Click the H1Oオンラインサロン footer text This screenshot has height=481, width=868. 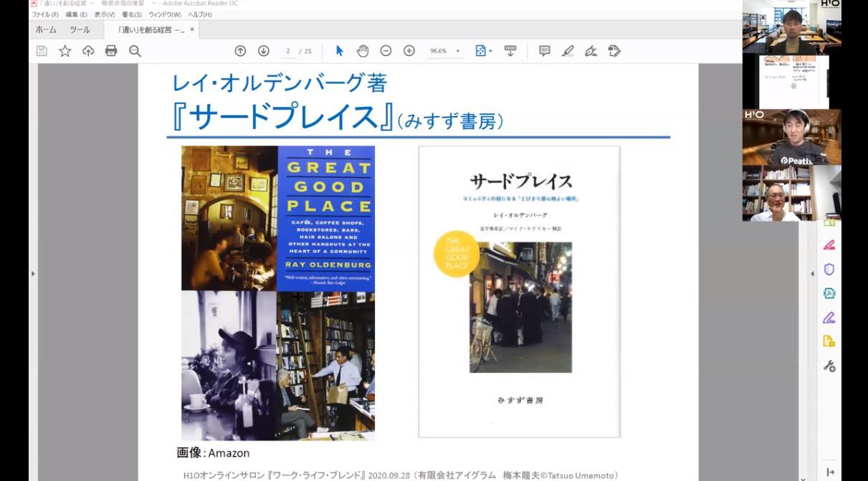(400, 475)
